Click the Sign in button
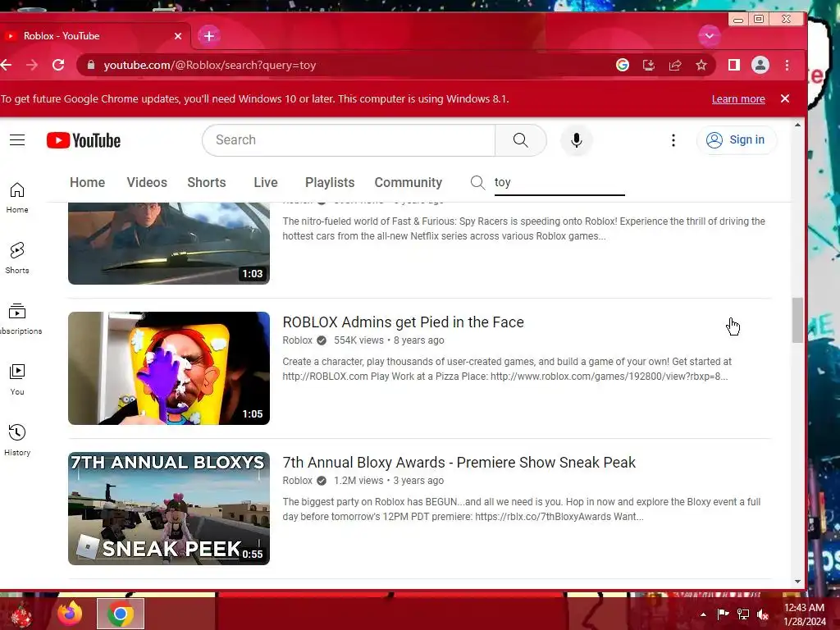This screenshot has width=840, height=630. 737,139
